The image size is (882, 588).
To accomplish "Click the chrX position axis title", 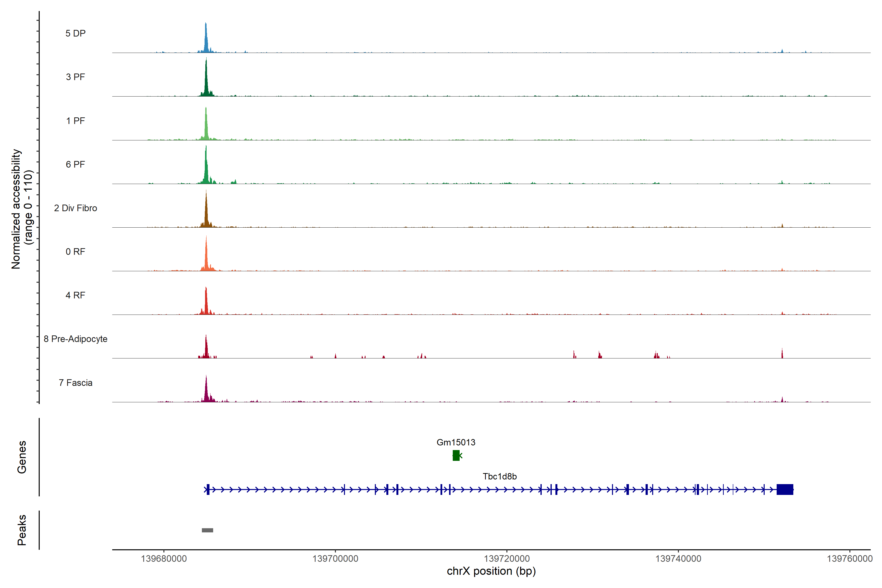I will tap(491, 571).
